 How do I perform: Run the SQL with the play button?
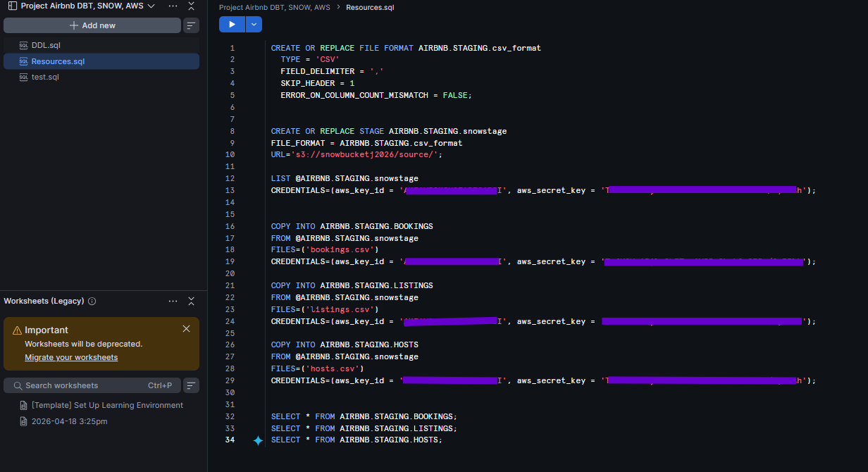232,25
